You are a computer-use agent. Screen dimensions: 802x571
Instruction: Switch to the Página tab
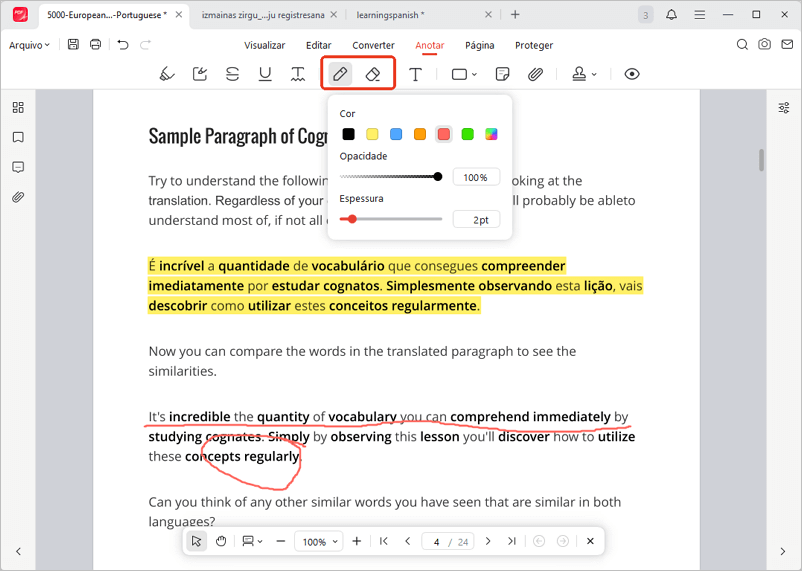click(x=480, y=45)
